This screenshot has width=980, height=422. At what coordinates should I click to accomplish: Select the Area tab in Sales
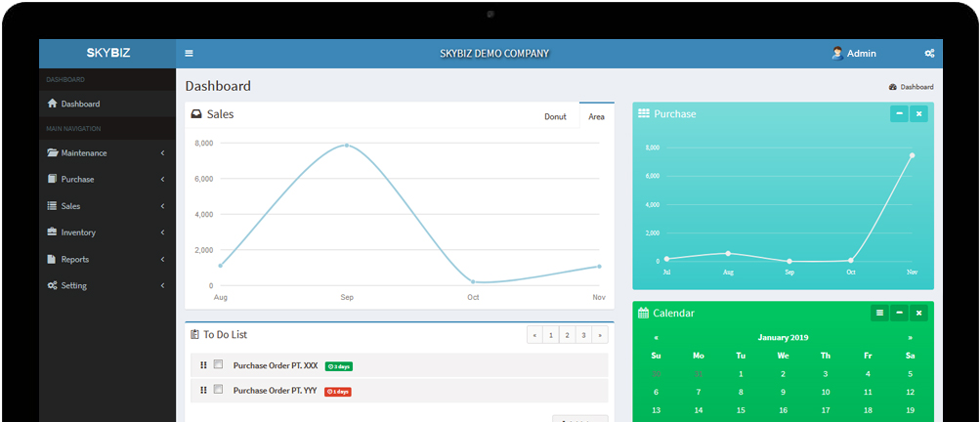click(x=596, y=116)
